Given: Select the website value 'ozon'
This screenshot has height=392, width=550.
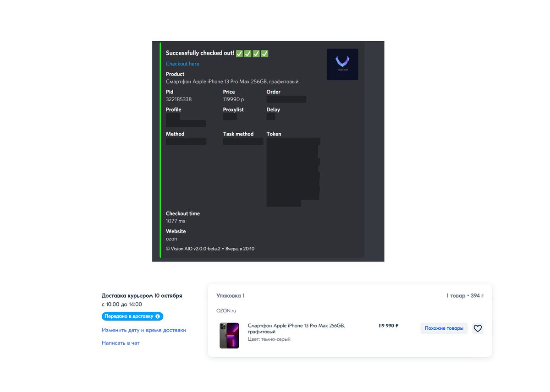Looking at the screenshot, I should (x=171, y=239).
